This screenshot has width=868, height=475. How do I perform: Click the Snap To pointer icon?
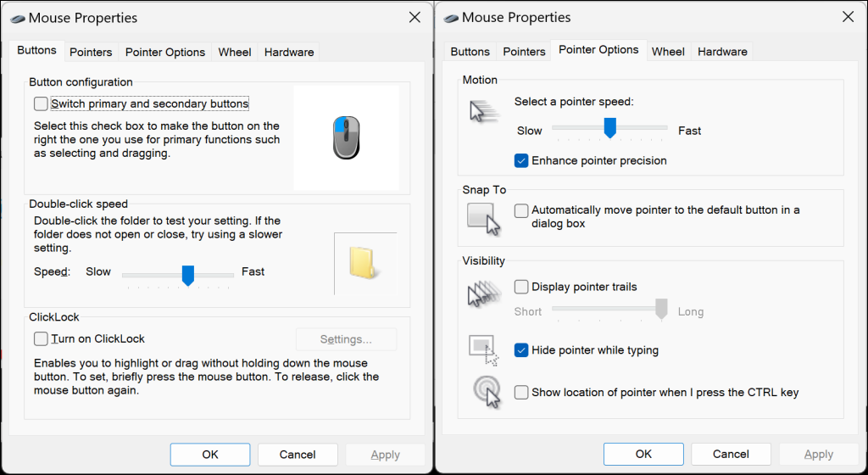484,218
